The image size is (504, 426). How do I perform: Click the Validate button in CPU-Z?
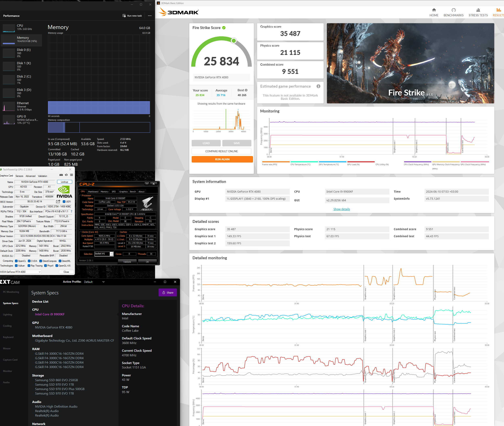[x=127, y=262]
